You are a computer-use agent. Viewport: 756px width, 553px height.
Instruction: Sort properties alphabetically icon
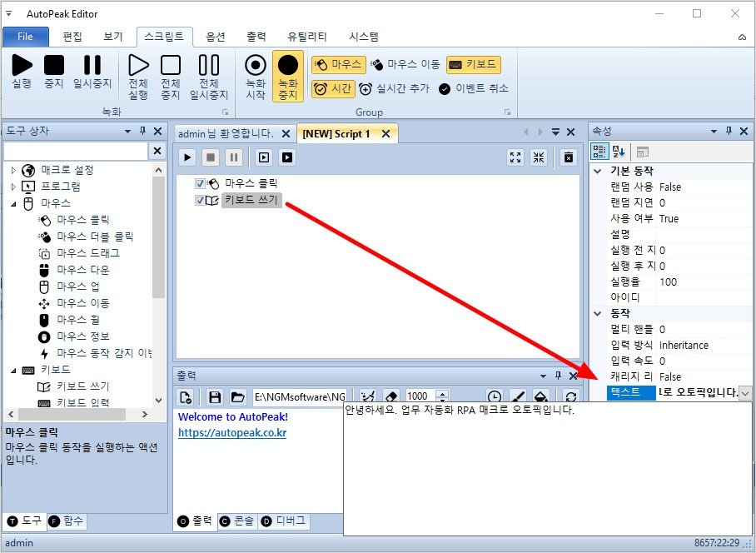[x=619, y=152]
